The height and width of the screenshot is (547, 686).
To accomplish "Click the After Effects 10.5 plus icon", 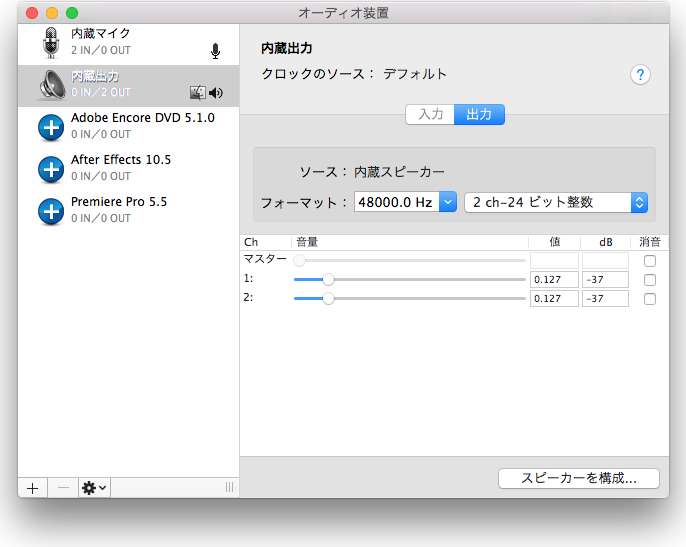I will pos(51,169).
